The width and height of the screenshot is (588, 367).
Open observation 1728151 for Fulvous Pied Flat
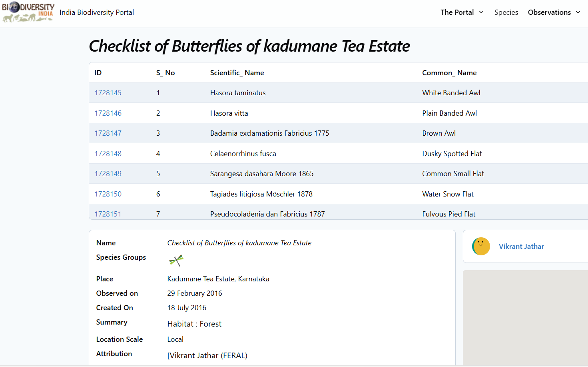point(108,214)
